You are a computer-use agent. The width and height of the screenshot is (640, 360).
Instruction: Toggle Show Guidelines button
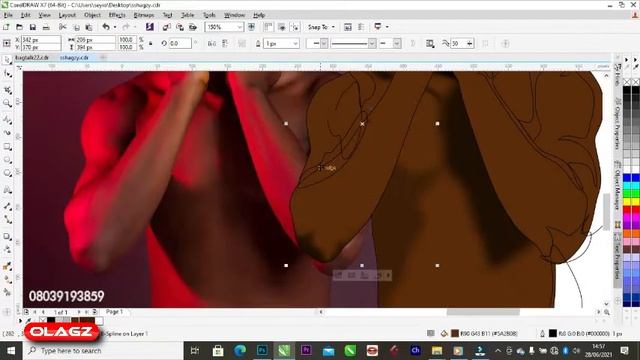coord(295,27)
